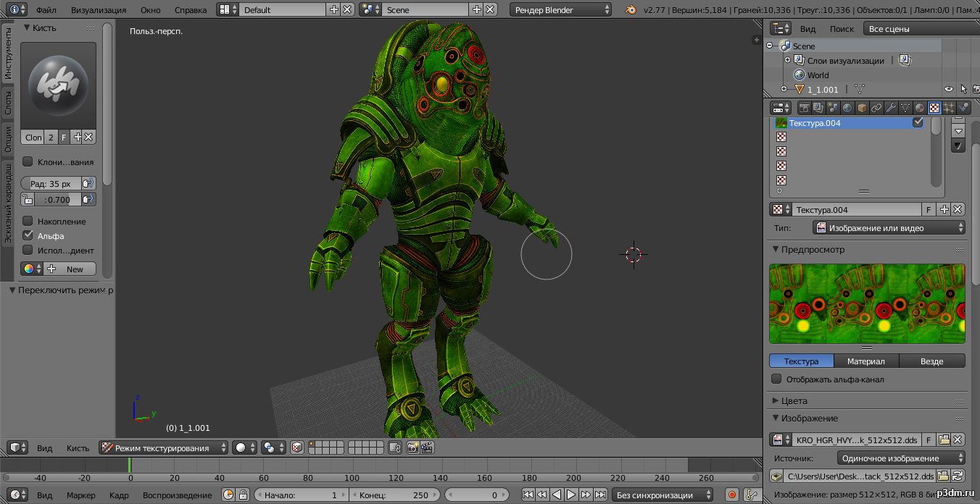Image resolution: width=980 pixels, height=504 pixels.
Task: Select the Везде preview button
Action: [x=932, y=361]
